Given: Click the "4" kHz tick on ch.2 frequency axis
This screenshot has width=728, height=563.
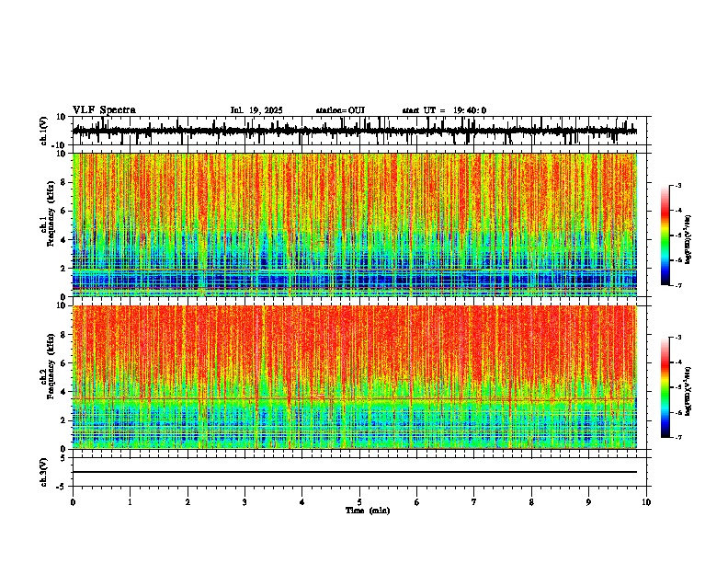Looking at the screenshot, I should click(x=64, y=392).
